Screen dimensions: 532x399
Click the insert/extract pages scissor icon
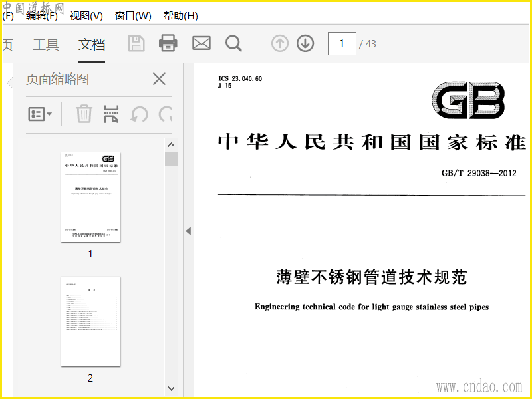click(111, 114)
